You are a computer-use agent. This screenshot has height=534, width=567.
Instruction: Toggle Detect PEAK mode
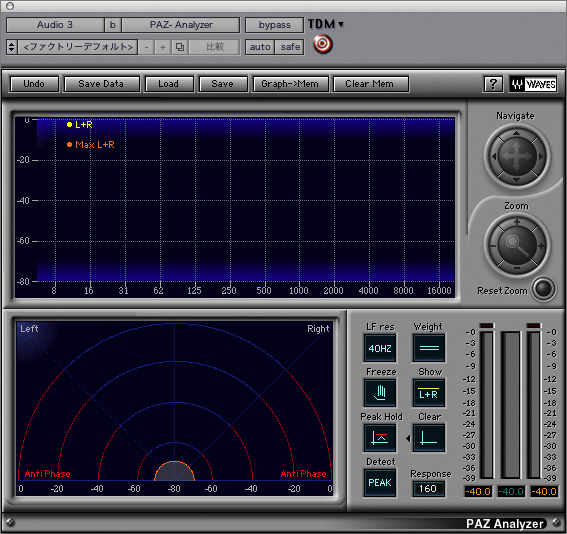(380, 483)
